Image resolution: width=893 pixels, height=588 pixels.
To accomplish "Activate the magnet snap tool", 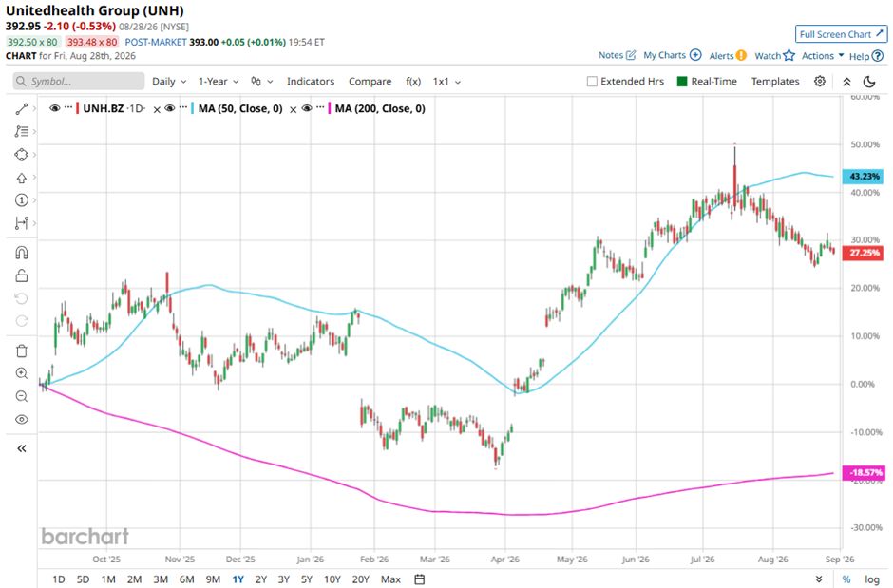I will coord(22,253).
